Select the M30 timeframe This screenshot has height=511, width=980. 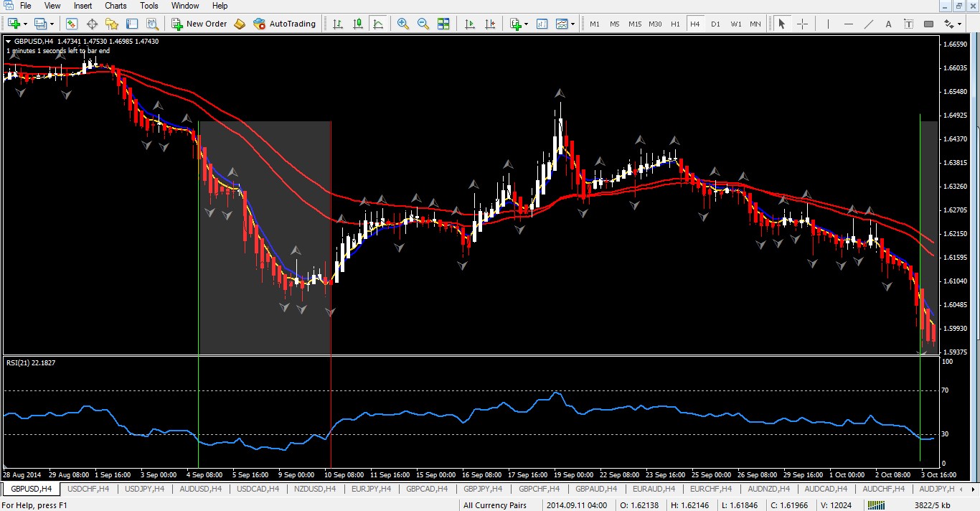point(655,24)
